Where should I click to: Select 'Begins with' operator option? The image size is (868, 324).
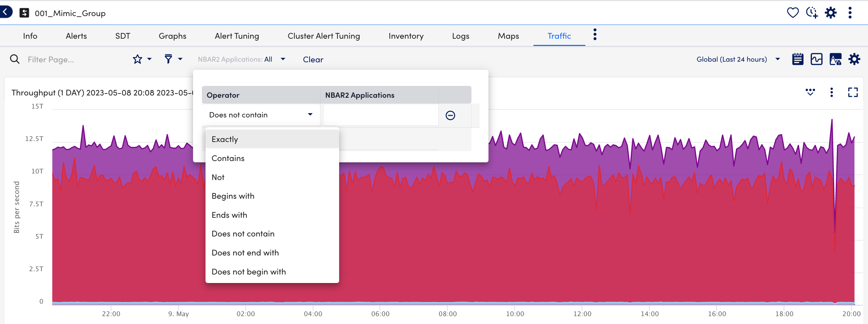[x=233, y=196]
